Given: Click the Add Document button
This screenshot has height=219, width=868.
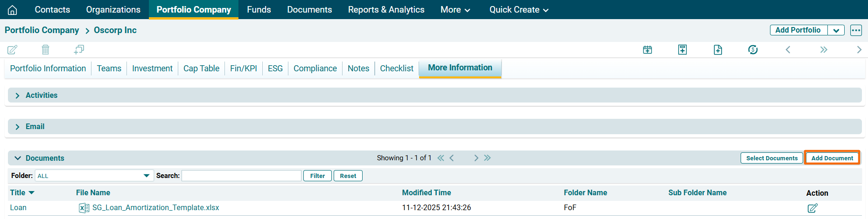Looking at the screenshot, I should coord(832,158).
